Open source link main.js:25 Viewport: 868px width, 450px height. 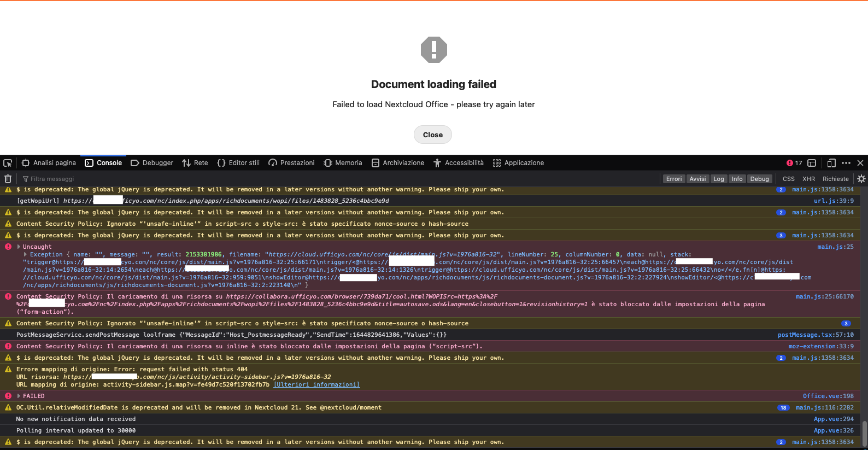point(835,247)
